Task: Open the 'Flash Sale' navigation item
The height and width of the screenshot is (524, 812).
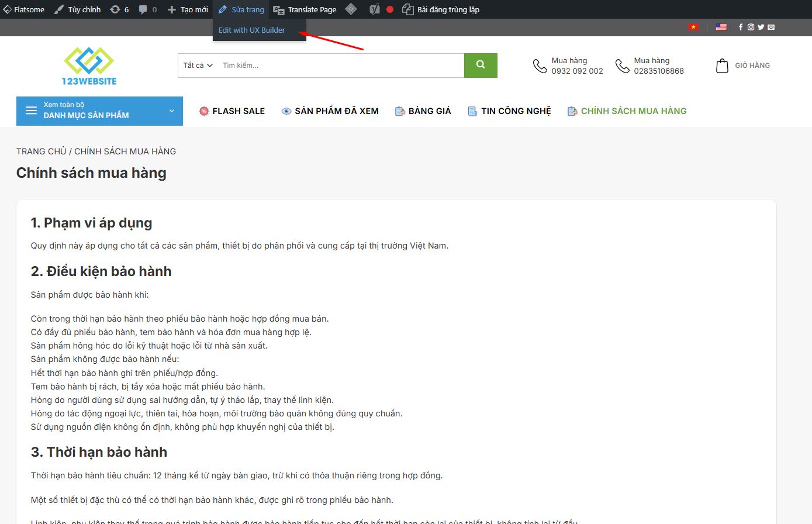Action: tap(232, 111)
